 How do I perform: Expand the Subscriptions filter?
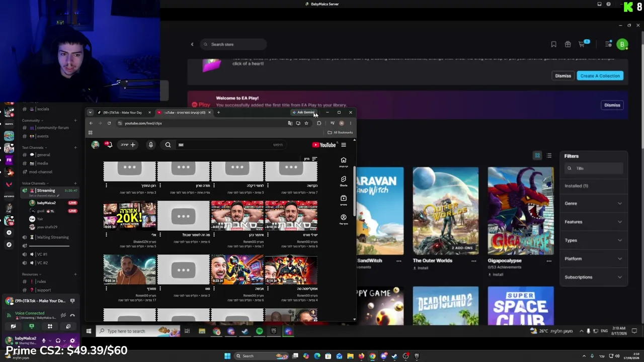coord(594,277)
